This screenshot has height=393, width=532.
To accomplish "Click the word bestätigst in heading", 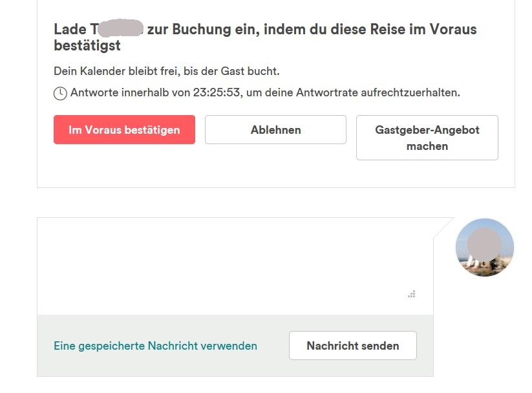I will [x=87, y=46].
